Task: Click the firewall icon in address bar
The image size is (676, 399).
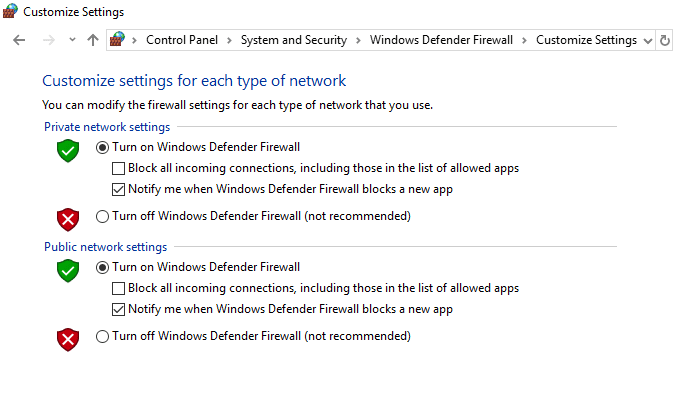Action: [117, 39]
